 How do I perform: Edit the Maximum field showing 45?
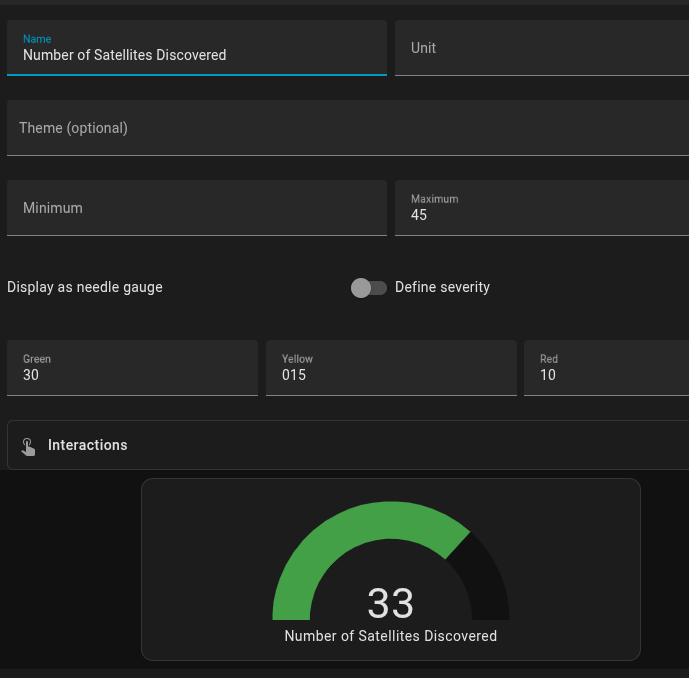click(541, 215)
